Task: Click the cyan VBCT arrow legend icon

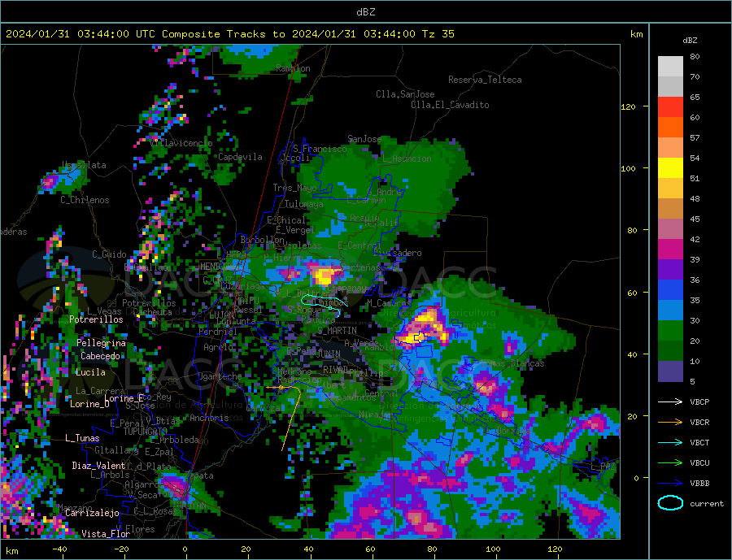Action: pos(670,442)
